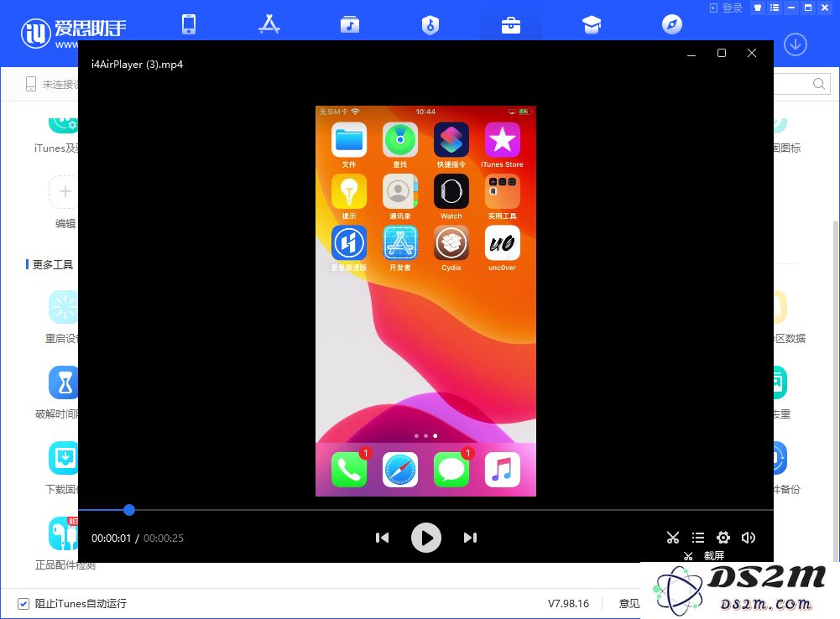Click the Contacts app icon in video
The height and width of the screenshot is (619, 840).
click(400, 191)
